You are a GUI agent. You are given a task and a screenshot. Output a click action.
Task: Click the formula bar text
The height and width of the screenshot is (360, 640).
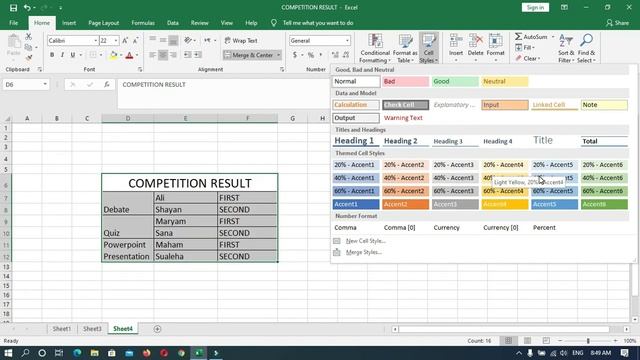coord(154,84)
